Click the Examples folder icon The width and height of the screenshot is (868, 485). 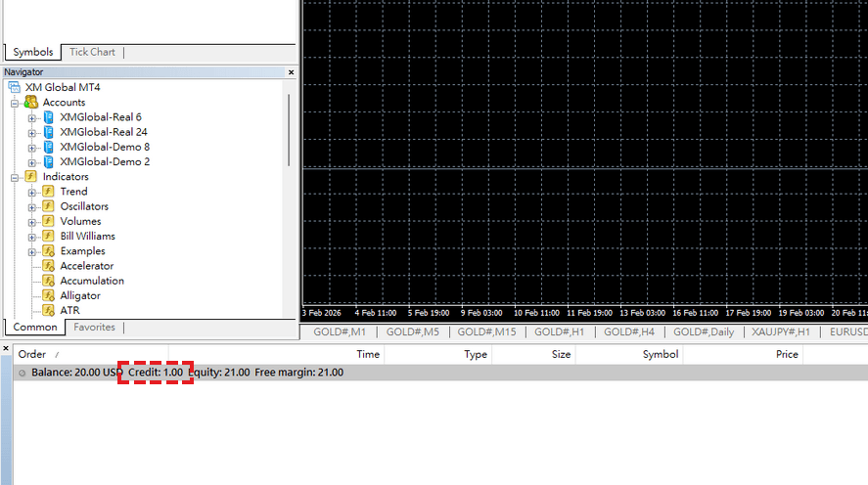point(49,251)
